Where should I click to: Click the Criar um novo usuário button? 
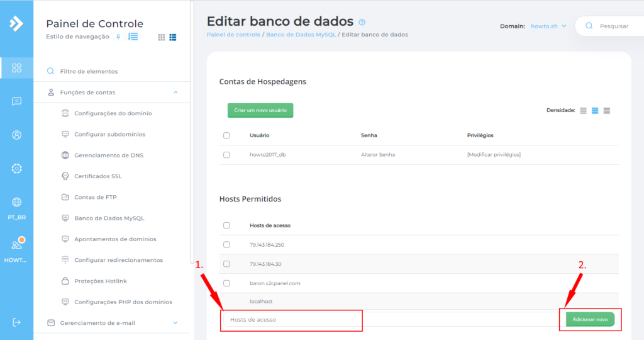260,110
